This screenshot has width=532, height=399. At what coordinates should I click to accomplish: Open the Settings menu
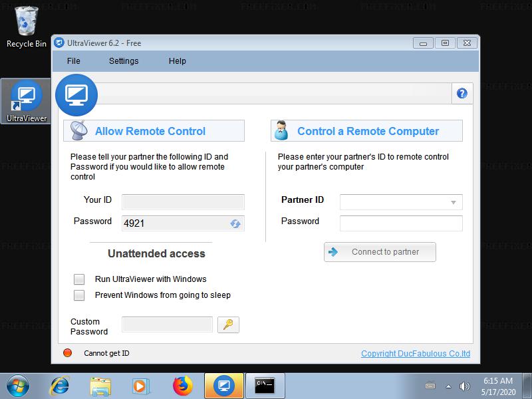pyautogui.click(x=124, y=61)
